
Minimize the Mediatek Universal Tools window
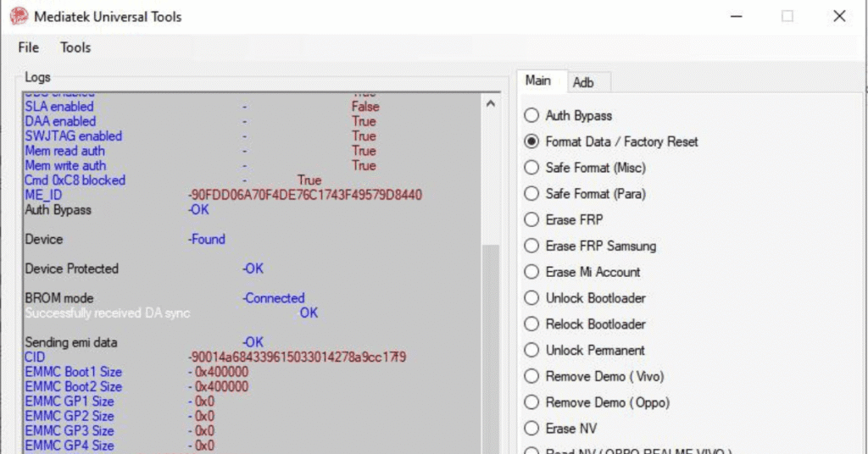tap(737, 17)
